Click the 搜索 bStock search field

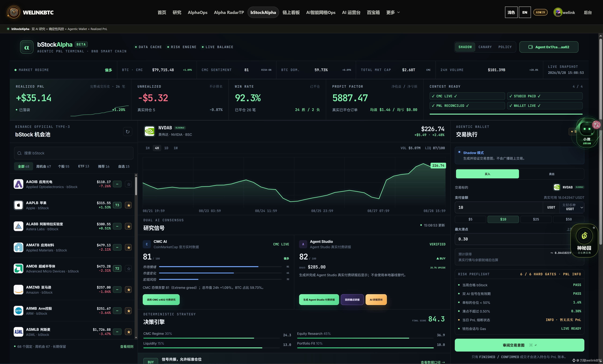tap(74, 153)
